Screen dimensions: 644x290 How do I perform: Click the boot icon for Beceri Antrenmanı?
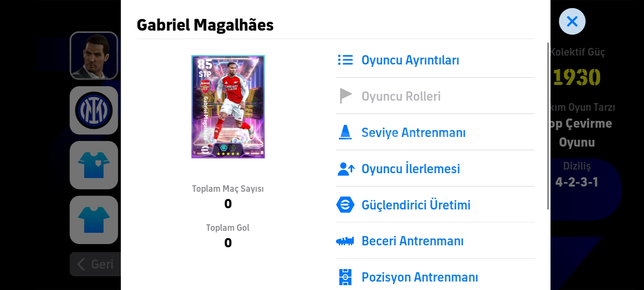click(345, 241)
